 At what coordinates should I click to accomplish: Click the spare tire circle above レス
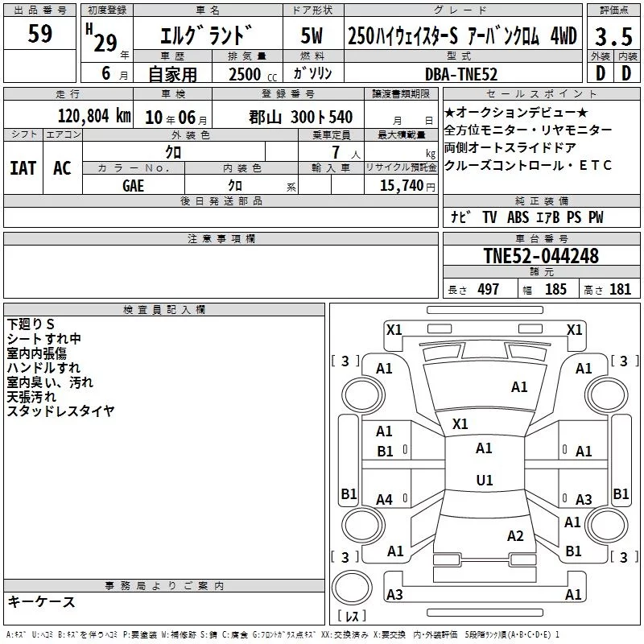pos(352,588)
